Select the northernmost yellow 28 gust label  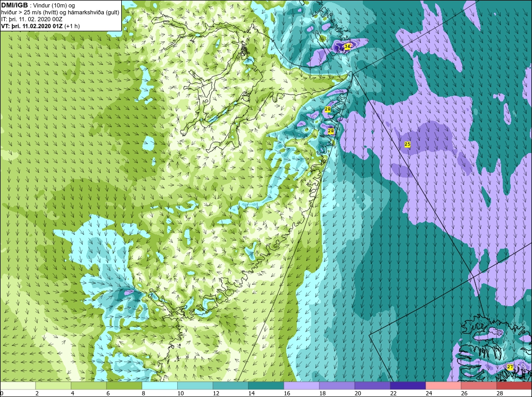327,109
